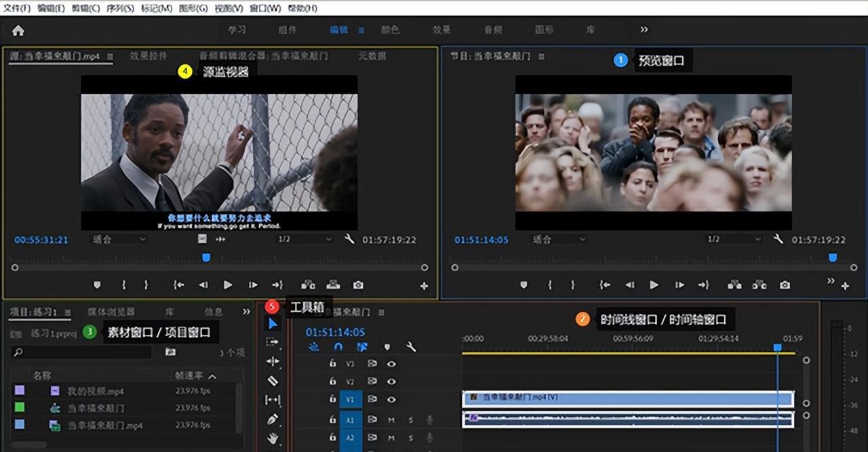Open Program Monitor zoom level dropdown

pos(558,239)
